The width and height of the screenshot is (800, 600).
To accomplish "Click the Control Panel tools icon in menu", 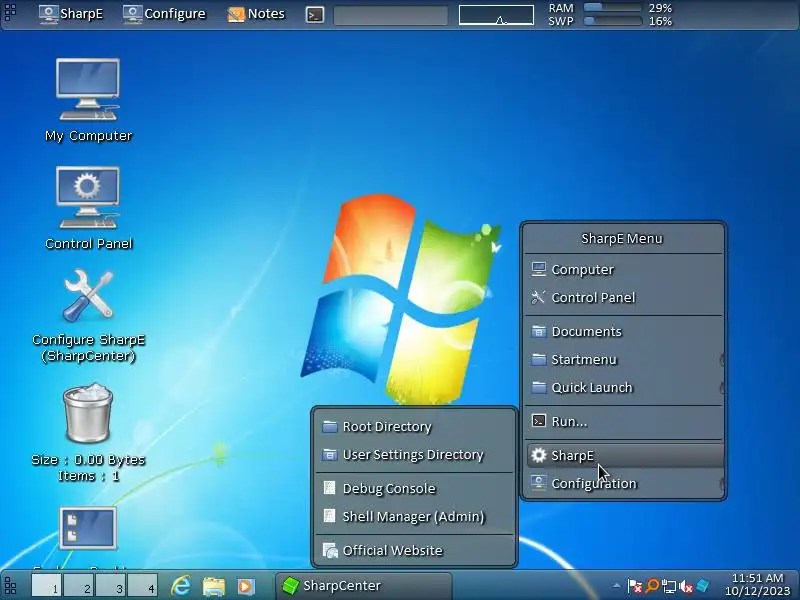I will point(538,297).
